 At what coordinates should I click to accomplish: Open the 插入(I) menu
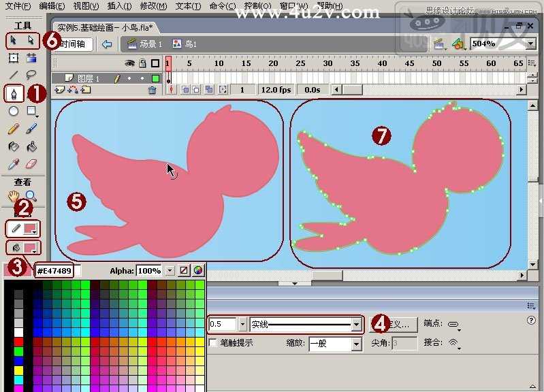pos(119,6)
